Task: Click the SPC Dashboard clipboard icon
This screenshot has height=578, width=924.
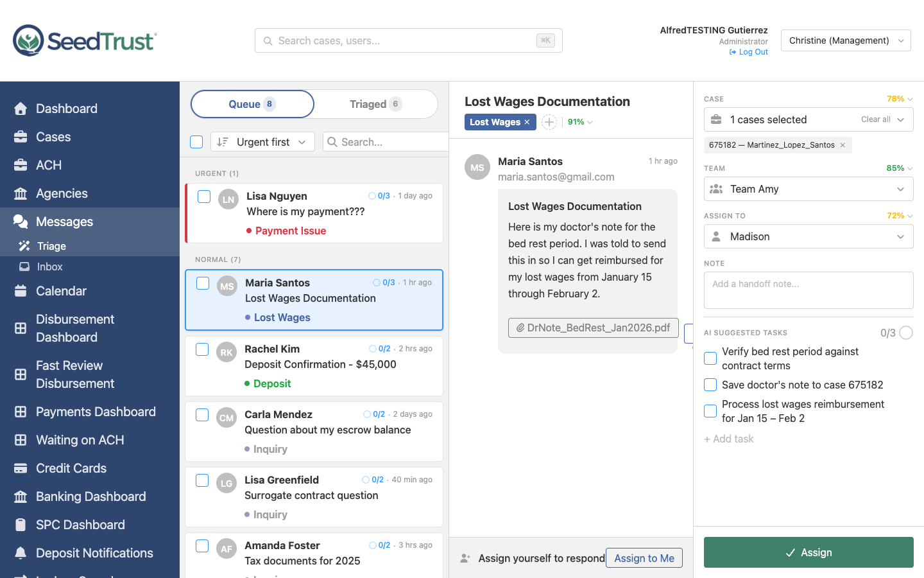Action: (x=21, y=525)
